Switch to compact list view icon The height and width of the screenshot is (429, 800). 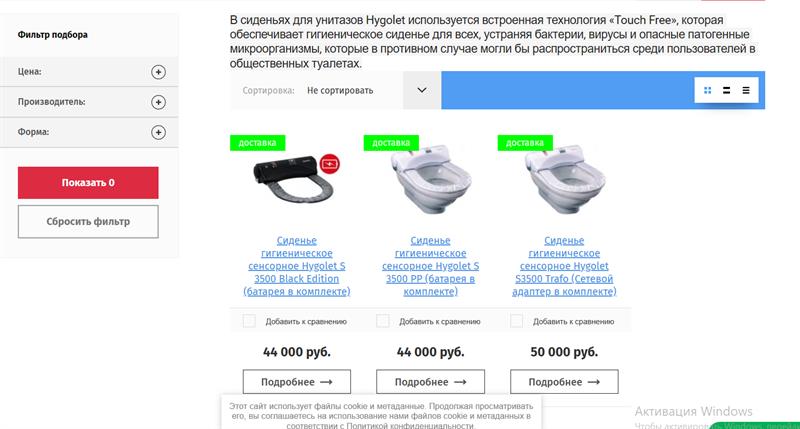[x=746, y=90]
